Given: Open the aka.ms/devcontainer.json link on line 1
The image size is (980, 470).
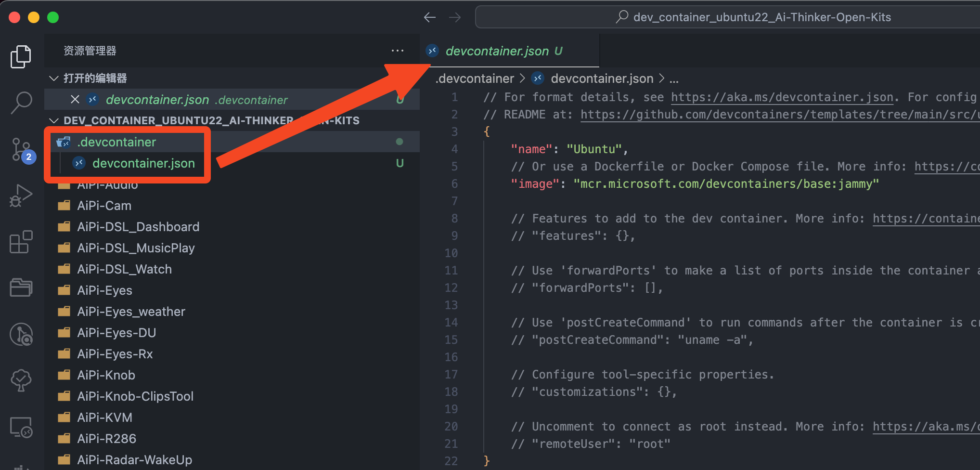Looking at the screenshot, I should [x=782, y=97].
